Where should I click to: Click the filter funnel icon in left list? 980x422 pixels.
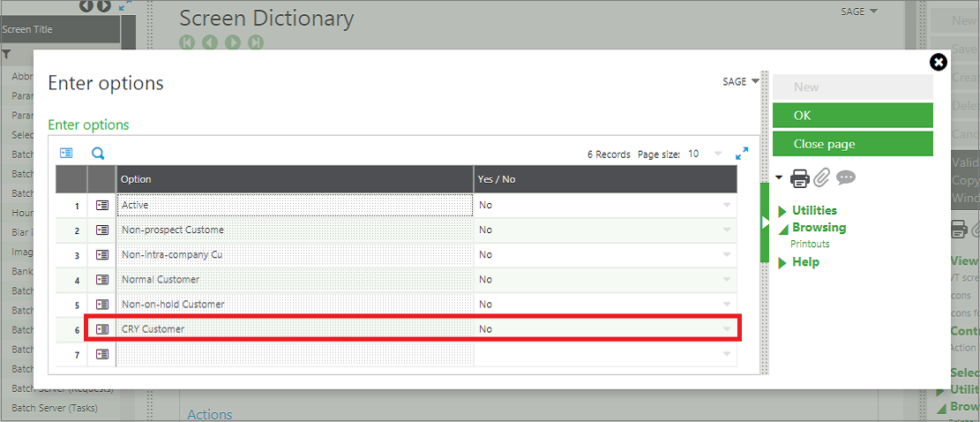tap(5, 55)
